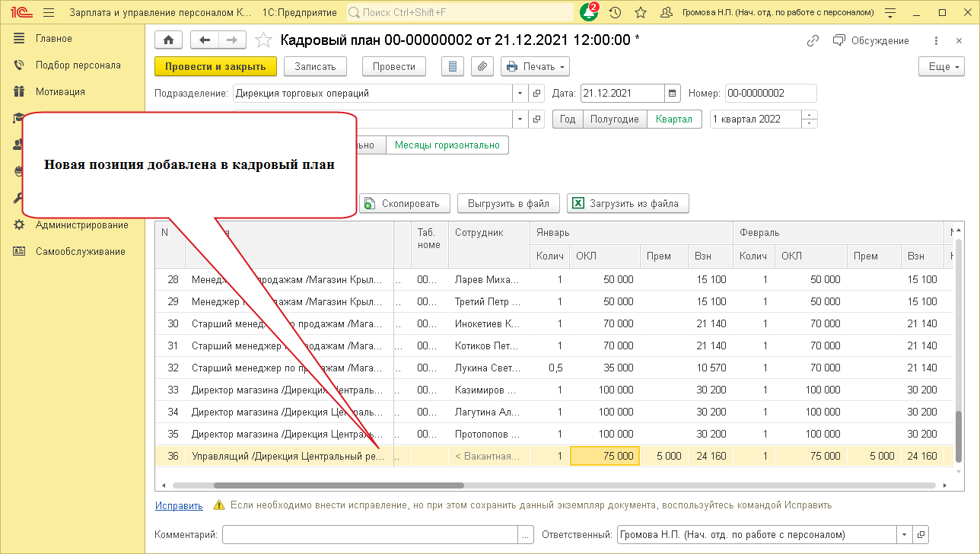Select the Полугодие period toggle
The width and height of the screenshot is (980, 554).
[x=616, y=119]
